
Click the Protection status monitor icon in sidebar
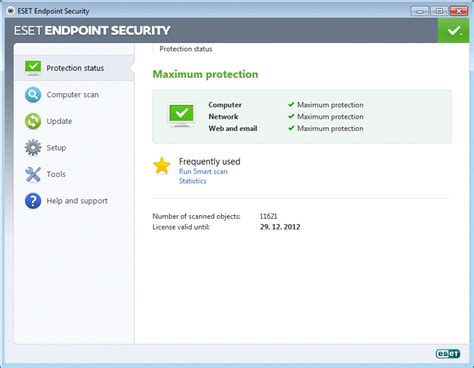pos(33,68)
